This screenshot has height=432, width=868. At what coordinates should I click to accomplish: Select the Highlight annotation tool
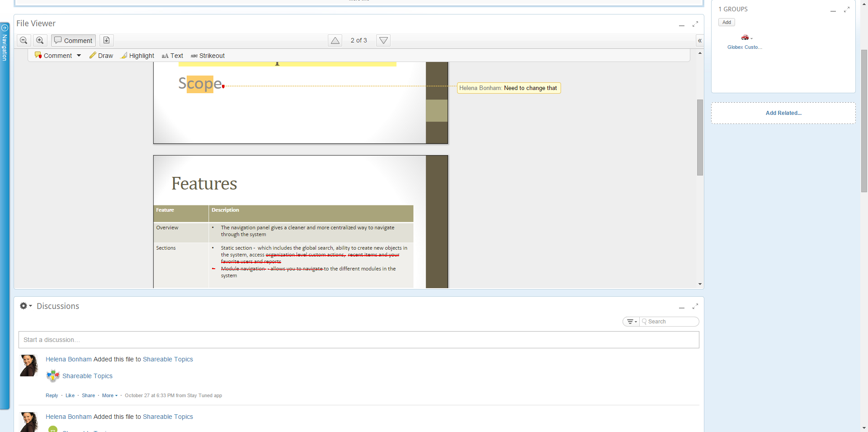point(137,56)
